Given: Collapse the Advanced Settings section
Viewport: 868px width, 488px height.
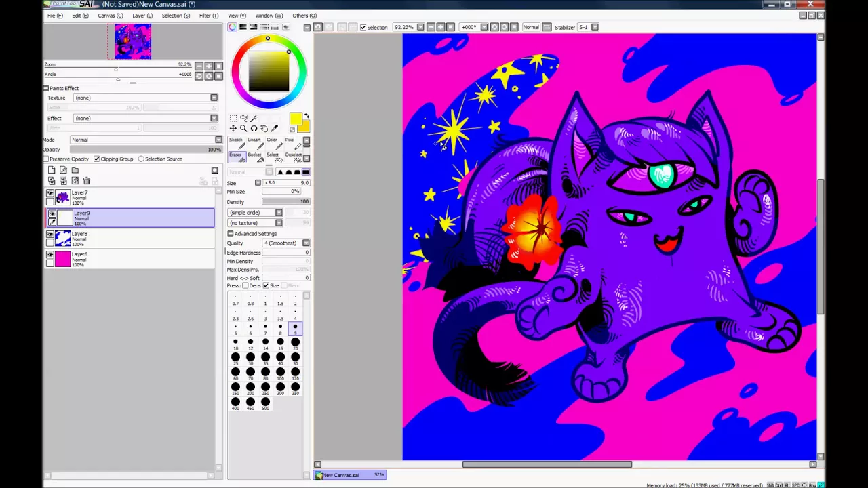Looking at the screenshot, I should tap(231, 233).
